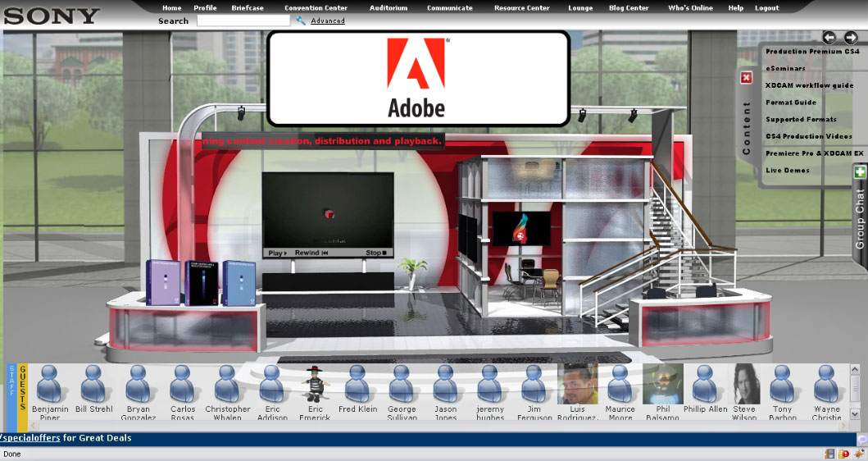The height and width of the screenshot is (461, 868).
Task: Open Who's Online
Action: coord(690,7)
